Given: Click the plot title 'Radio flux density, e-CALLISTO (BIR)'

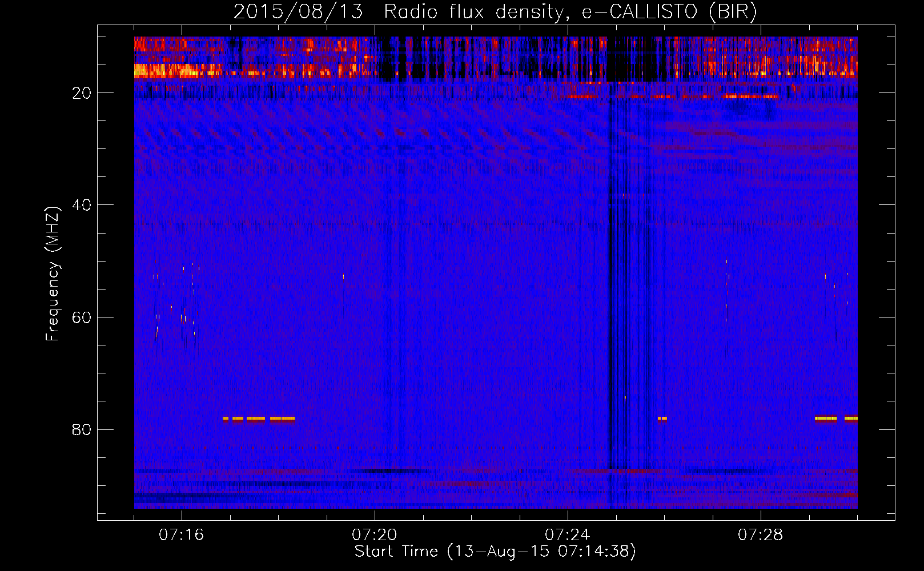Looking at the screenshot, I should (x=571, y=12).
